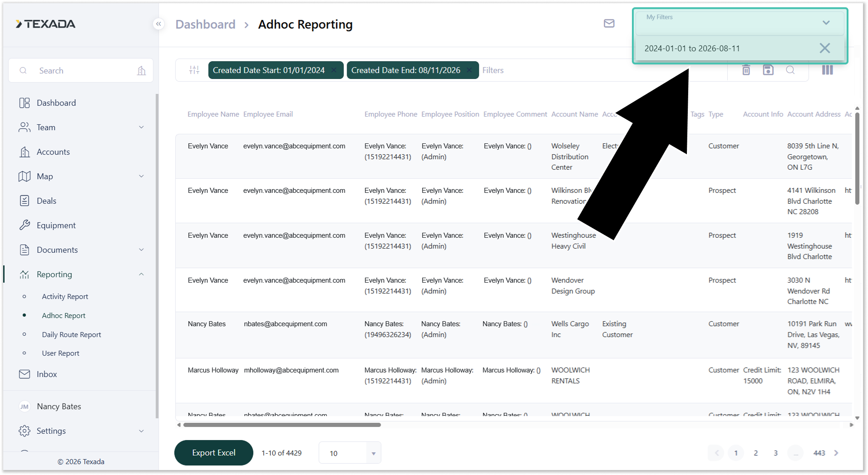
Task: Open Activity Report
Action: [65, 297]
